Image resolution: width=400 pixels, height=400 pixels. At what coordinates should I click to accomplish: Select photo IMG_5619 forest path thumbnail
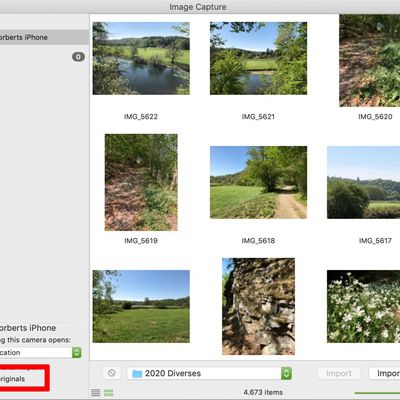(x=141, y=182)
